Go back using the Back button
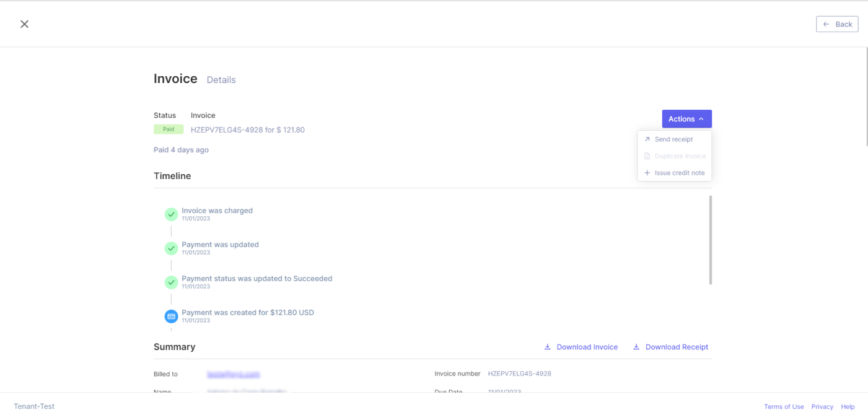 click(x=837, y=24)
